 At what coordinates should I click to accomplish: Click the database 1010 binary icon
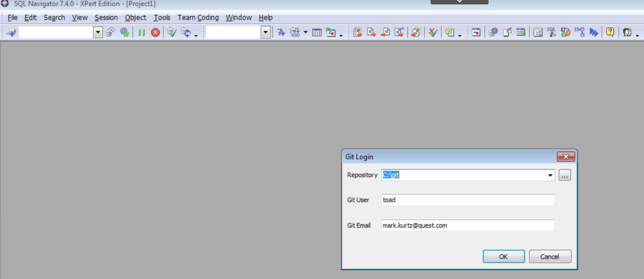(x=295, y=32)
